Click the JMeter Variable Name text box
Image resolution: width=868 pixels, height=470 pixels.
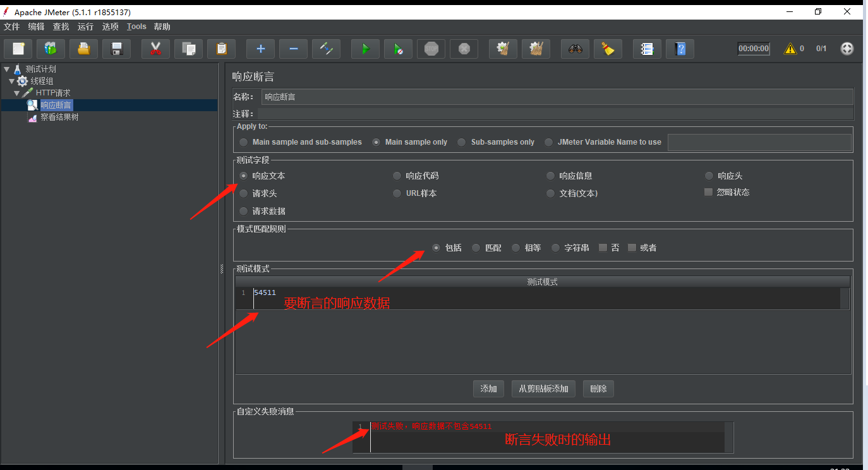click(x=759, y=142)
